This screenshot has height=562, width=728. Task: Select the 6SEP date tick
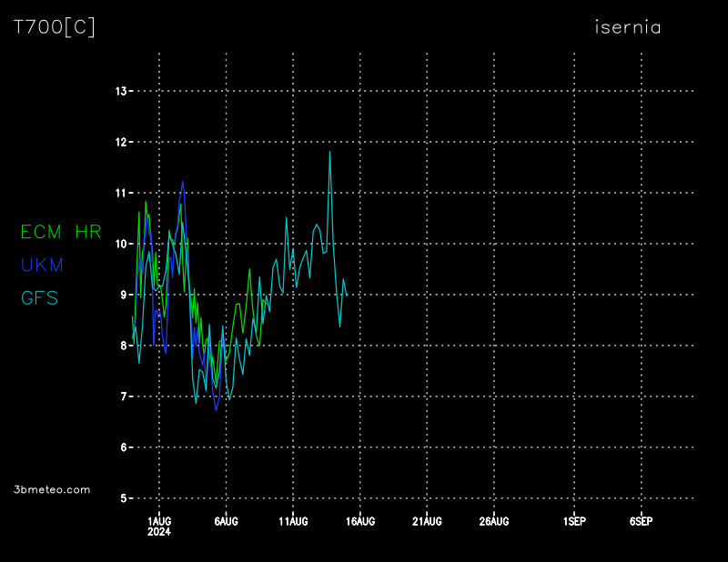point(641,521)
